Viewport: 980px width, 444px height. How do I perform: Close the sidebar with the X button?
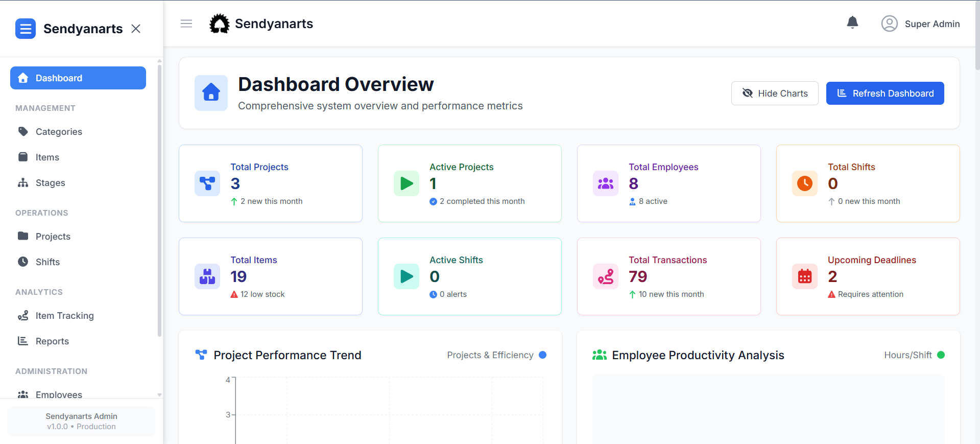point(136,29)
